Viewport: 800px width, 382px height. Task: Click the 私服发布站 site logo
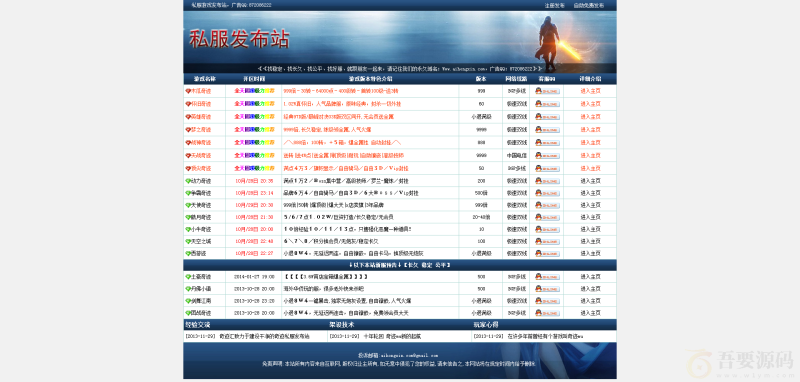click(239, 39)
